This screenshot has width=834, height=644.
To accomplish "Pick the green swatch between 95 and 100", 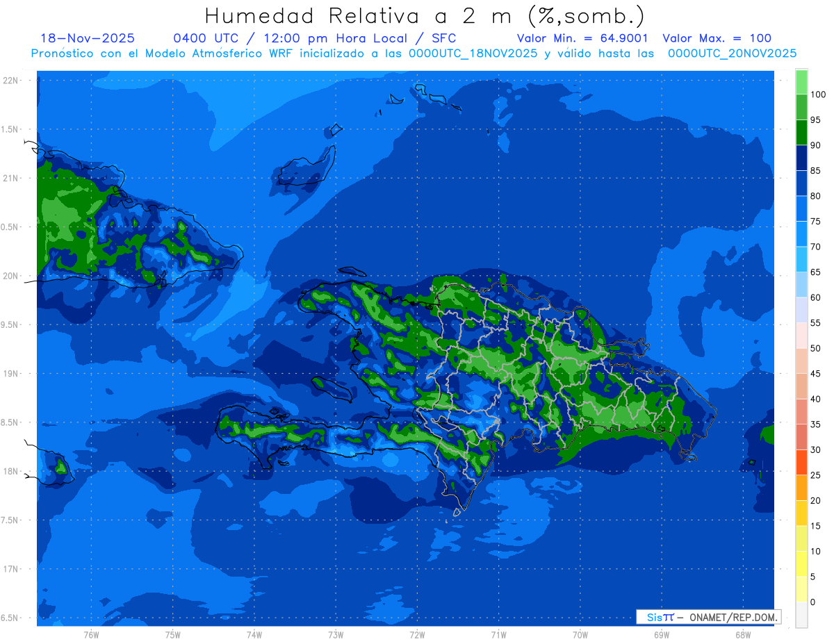I will coord(801,107).
